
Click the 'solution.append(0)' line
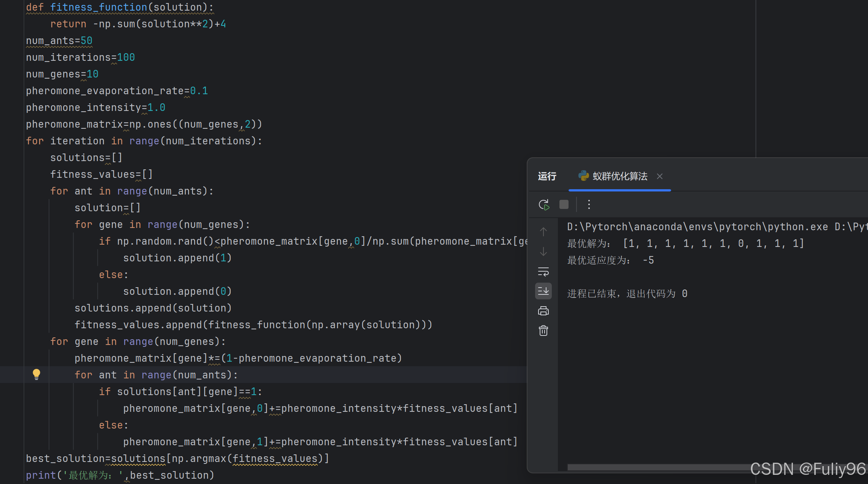pos(177,291)
